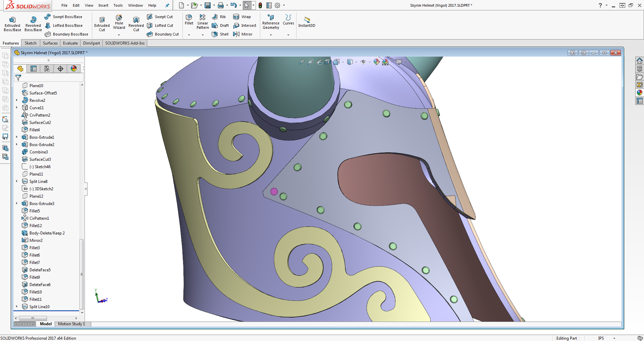This screenshot has height=341, width=644.
Task: Select the Fillet tool
Action: pos(189,20)
